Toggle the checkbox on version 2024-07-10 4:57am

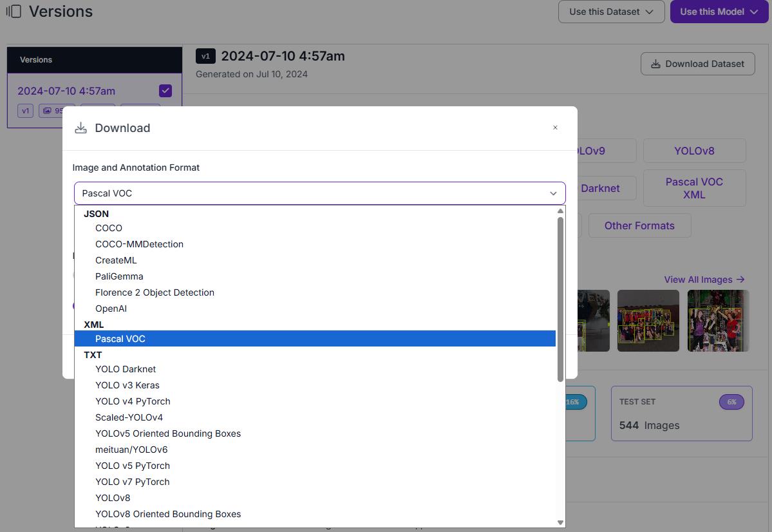click(x=165, y=91)
